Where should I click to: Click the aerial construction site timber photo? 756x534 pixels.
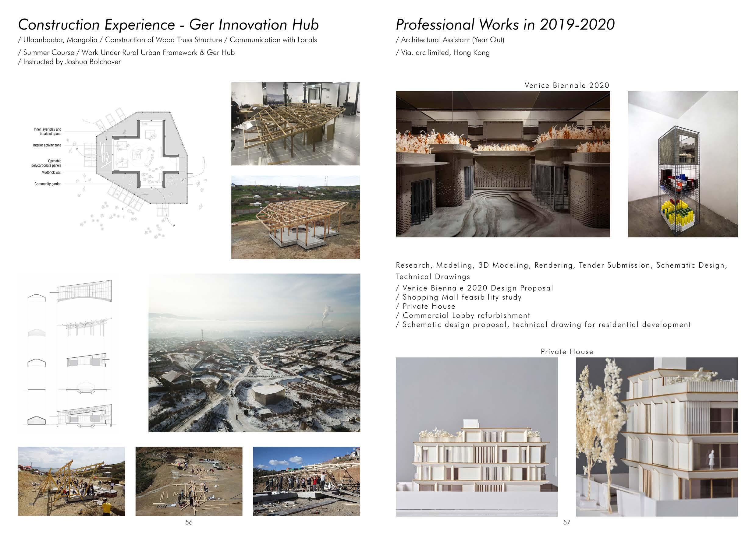(189, 481)
